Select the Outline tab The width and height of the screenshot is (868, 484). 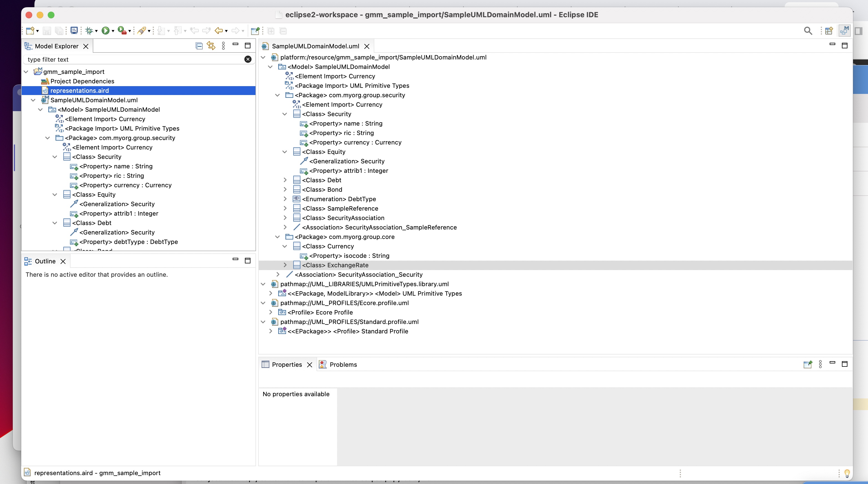pyautogui.click(x=45, y=261)
